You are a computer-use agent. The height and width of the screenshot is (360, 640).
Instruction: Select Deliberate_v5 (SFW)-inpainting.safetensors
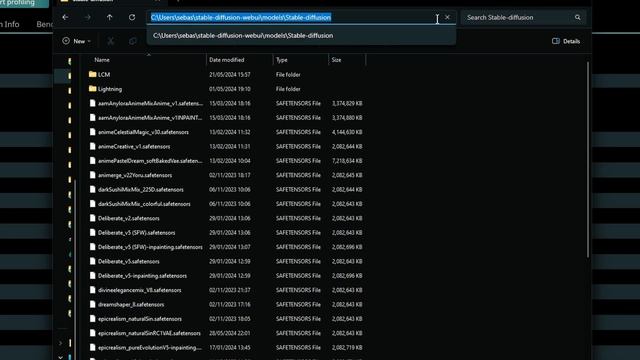(150, 247)
